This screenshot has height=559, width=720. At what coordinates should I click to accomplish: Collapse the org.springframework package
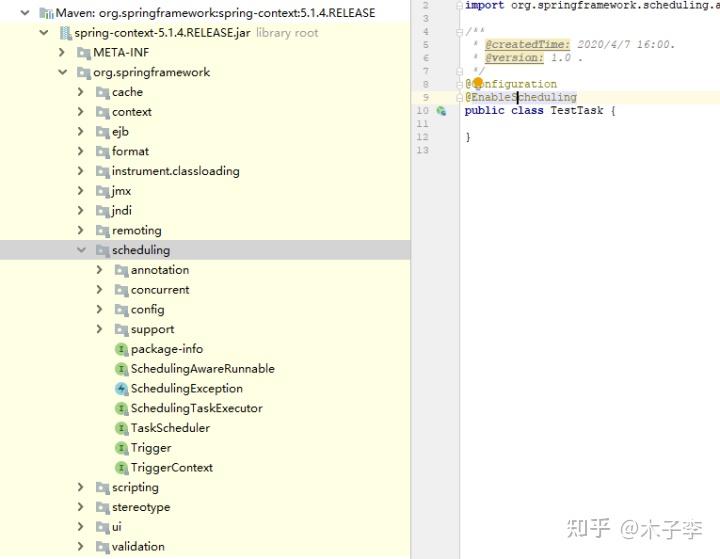pos(63,72)
